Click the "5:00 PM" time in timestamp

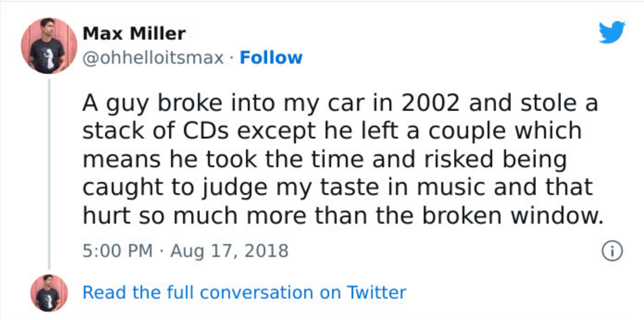pyautogui.click(x=117, y=251)
